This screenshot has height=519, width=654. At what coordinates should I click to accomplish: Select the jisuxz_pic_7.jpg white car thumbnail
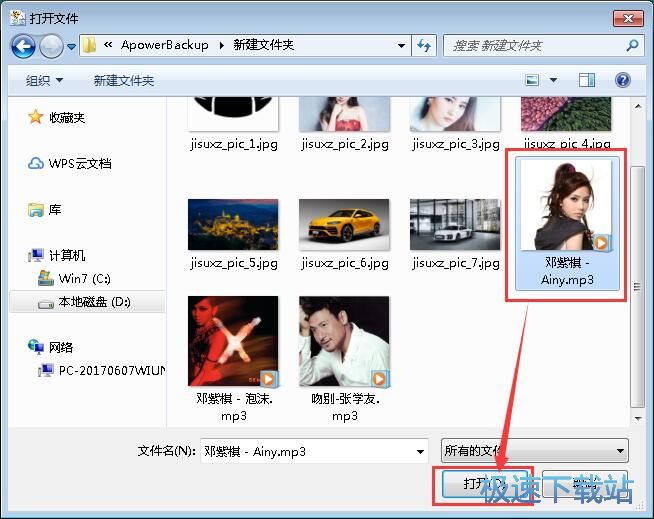coord(455,224)
